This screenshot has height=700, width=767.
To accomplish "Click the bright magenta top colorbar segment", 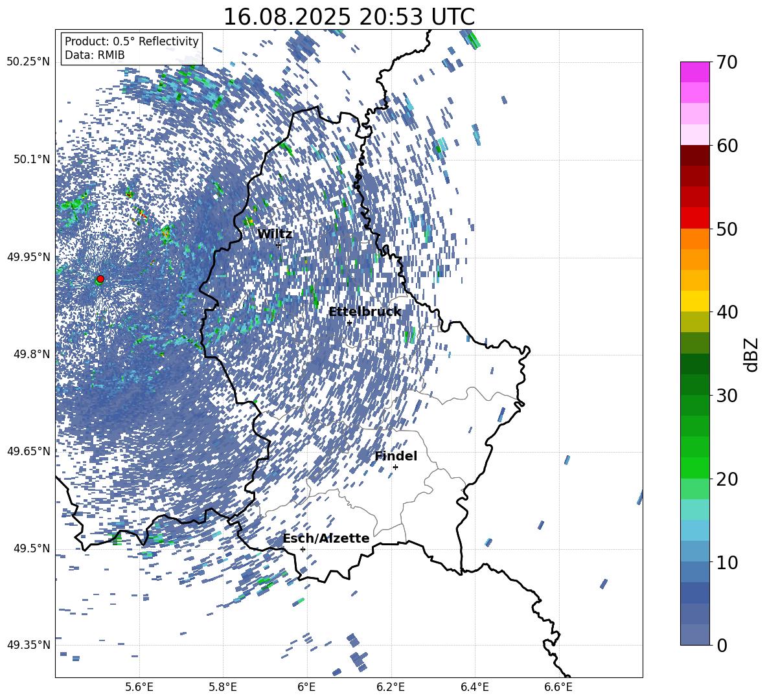I will click(694, 73).
